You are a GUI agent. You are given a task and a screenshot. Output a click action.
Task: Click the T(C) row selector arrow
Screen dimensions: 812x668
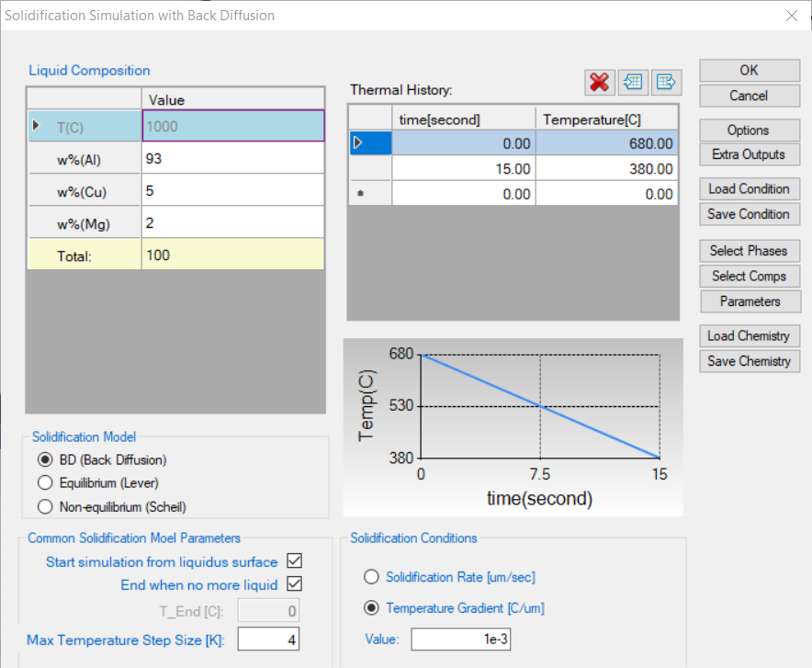tap(37, 126)
